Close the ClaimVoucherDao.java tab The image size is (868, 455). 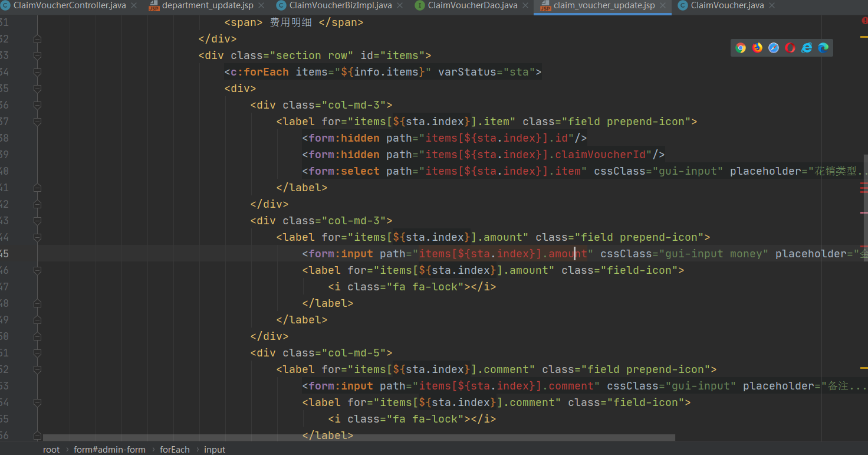pyautogui.click(x=525, y=5)
